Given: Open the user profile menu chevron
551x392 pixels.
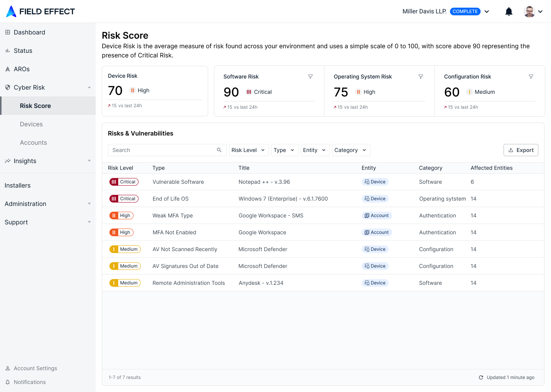Looking at the screenshot, I should [x=540, y=11].
